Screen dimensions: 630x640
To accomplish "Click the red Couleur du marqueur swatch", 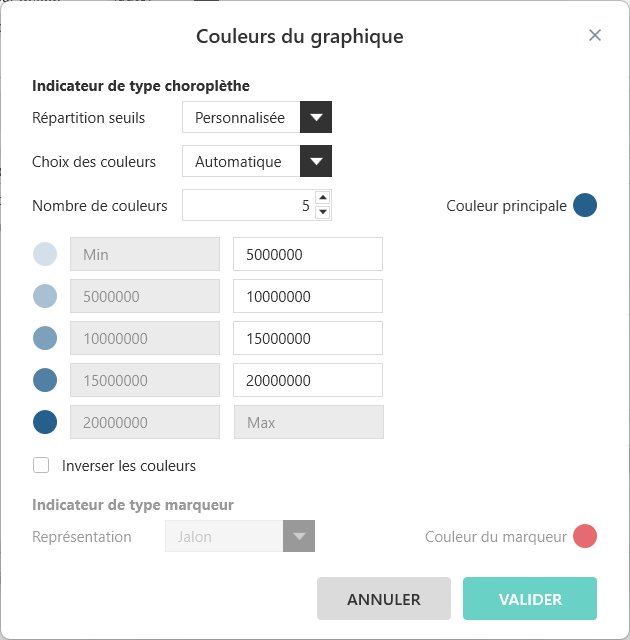I will point(585,537).
